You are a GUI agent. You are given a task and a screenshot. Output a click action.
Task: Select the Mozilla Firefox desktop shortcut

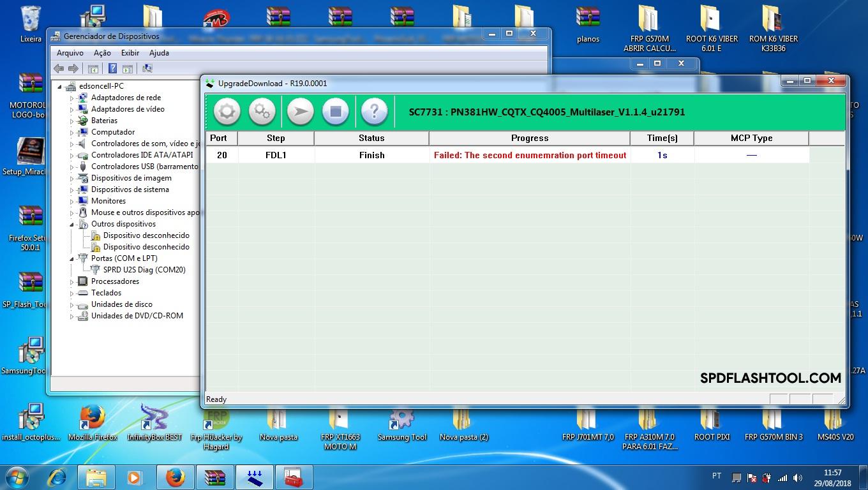(x=93, y=422)
